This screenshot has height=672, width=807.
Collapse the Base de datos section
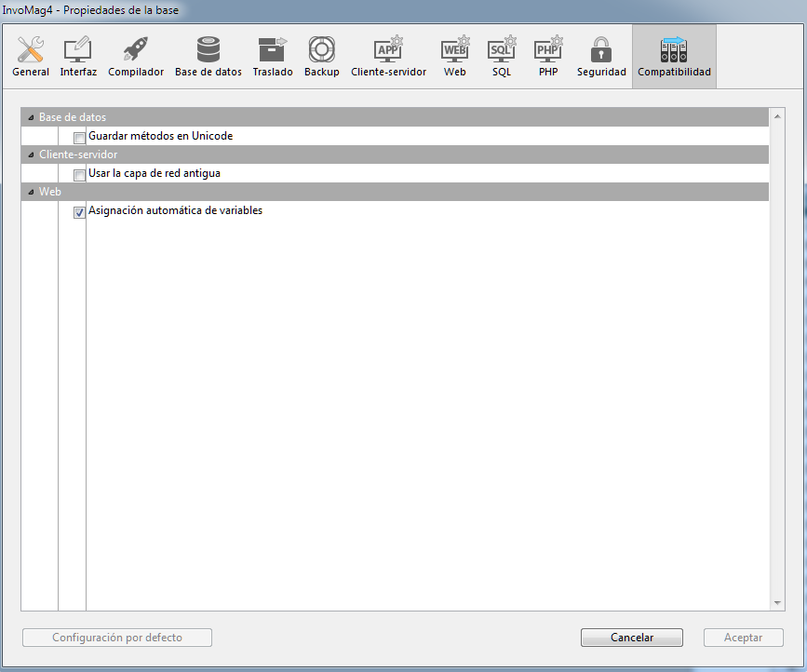31,118
